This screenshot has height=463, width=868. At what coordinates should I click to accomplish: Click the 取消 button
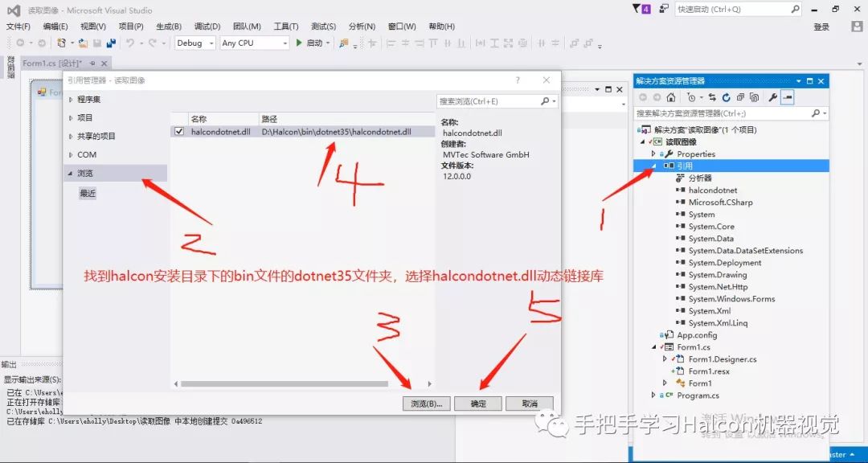(x=529, y=404)
